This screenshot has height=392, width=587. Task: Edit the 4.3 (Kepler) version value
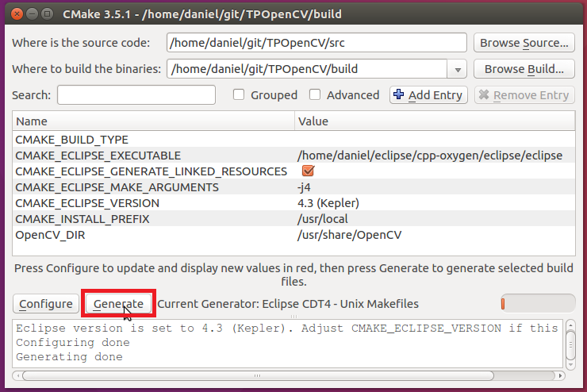[328, 203]
